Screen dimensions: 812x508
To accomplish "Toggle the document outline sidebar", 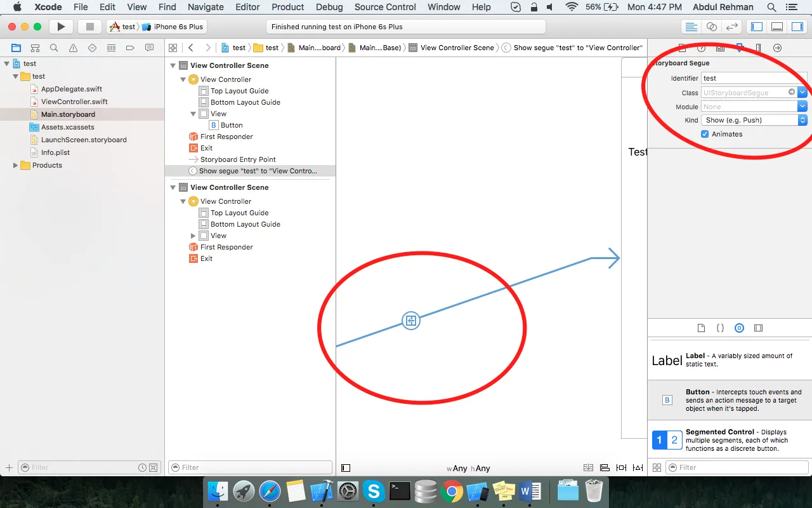I will (346, 468).
